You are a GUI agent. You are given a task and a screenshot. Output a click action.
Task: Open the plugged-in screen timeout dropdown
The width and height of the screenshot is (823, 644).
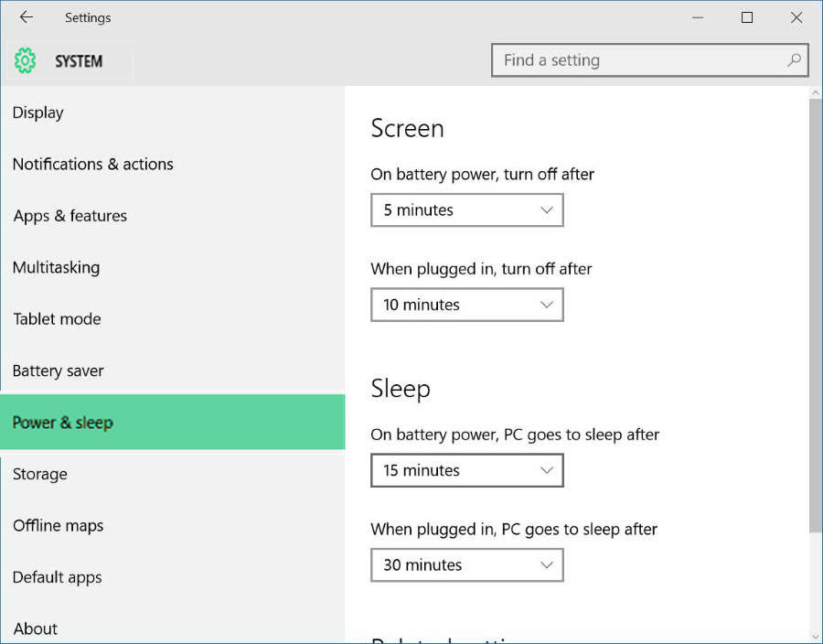tap(466, 305)
